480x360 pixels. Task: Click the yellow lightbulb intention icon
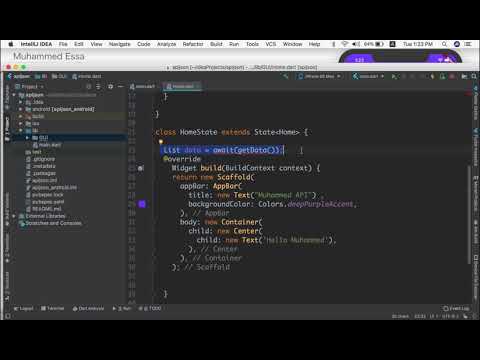click(161, 141)
